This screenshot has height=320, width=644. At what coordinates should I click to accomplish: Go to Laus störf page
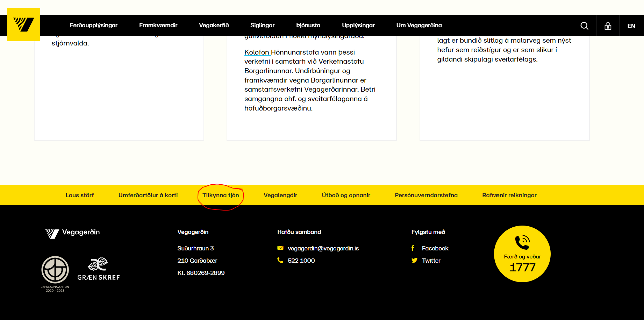coord(80,195)
